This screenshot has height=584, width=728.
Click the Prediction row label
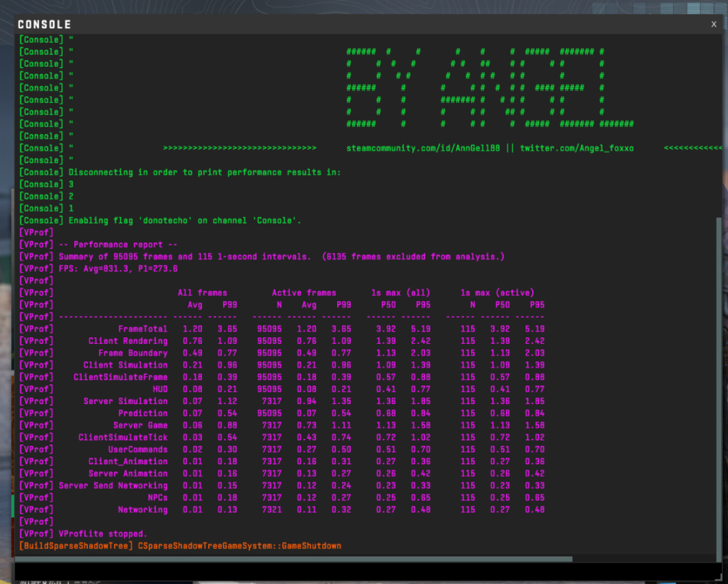[142, 414]
